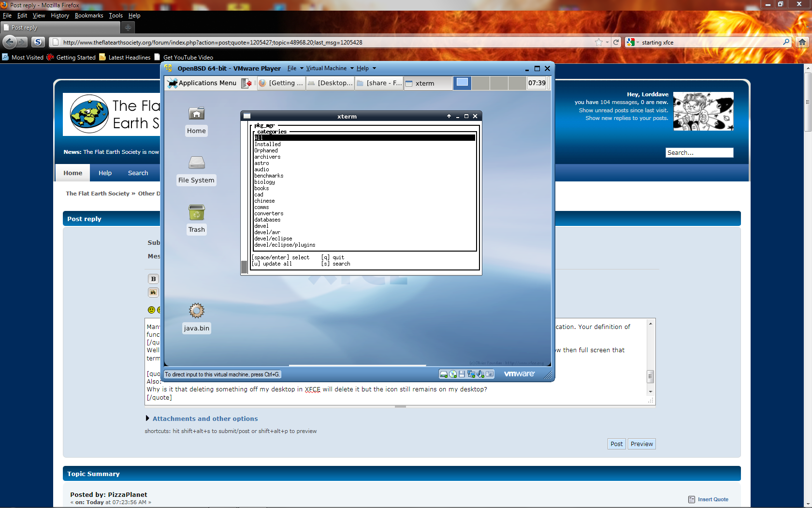
Task: Open the VMware File menu dropdown
Action: click(295, 68)
